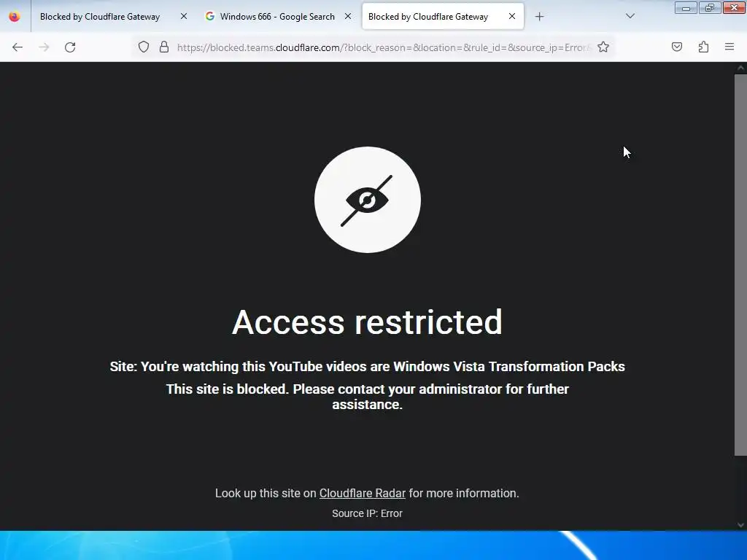
Task: Open a new tab with the plus button
Action: point(539,17)
